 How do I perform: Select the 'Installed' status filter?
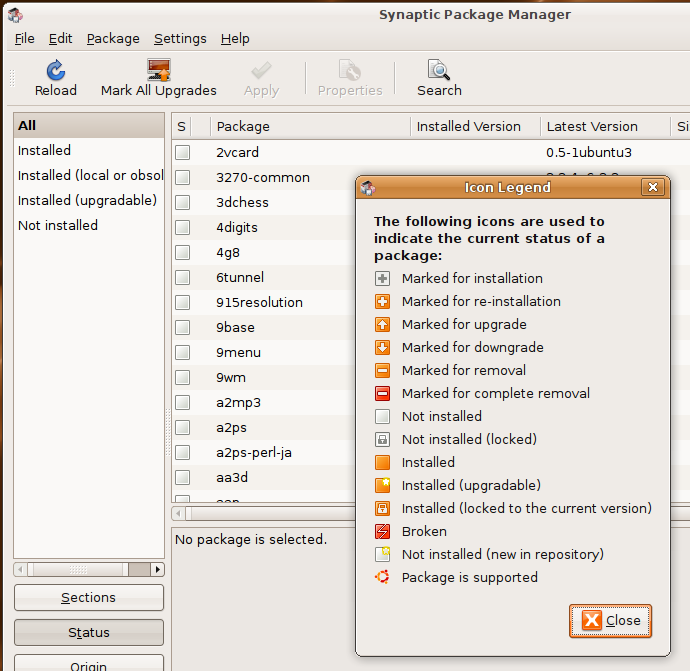pos(89,150)
